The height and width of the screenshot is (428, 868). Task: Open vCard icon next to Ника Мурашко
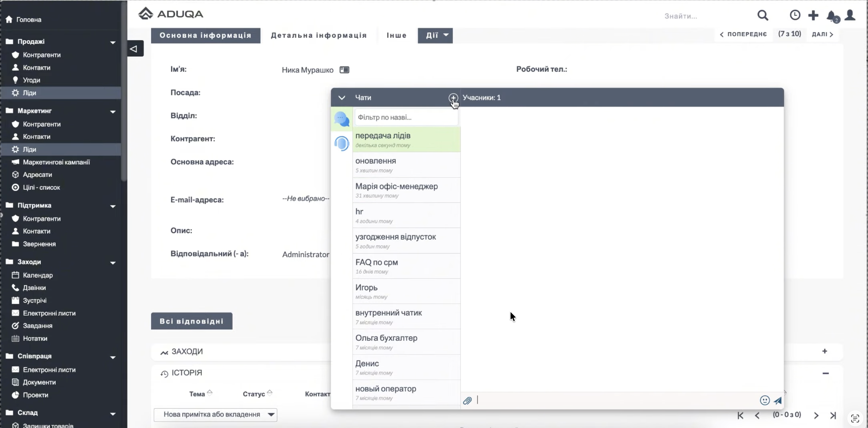point(344,70)
